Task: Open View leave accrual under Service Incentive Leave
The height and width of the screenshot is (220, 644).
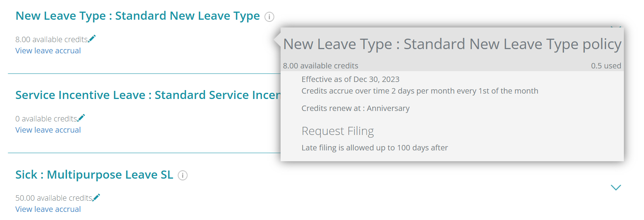Action: (x=48, y=130)
